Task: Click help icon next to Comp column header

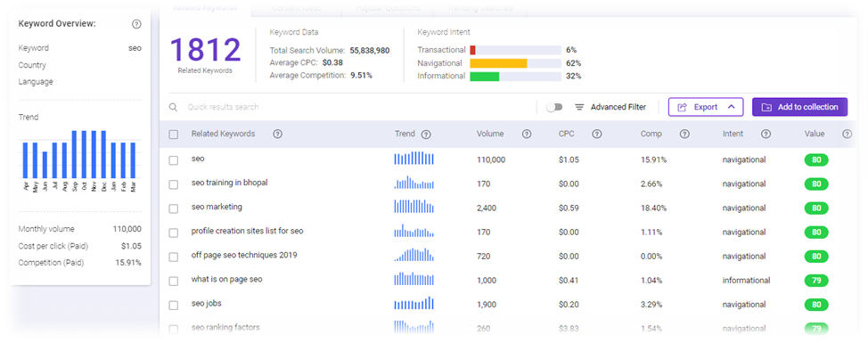Action: coord(684,134)
